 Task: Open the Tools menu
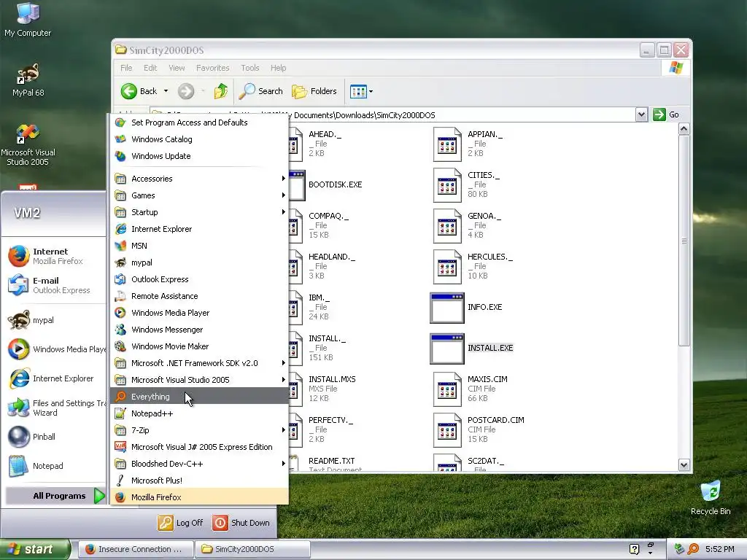(249, 68)
